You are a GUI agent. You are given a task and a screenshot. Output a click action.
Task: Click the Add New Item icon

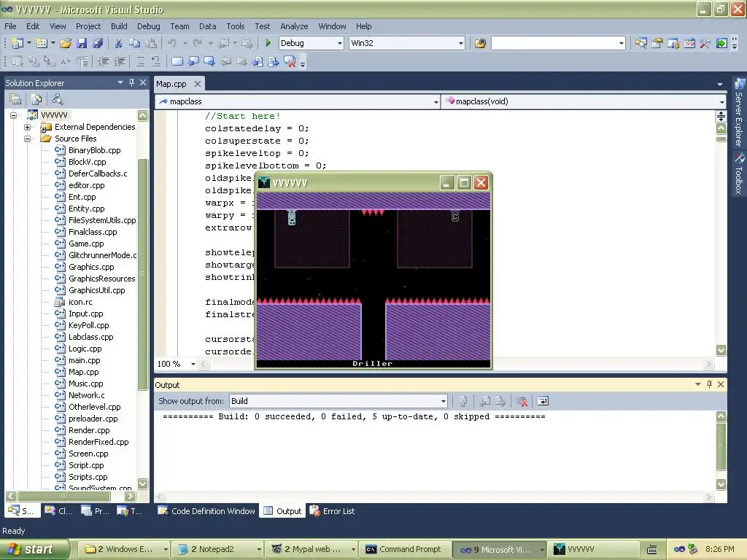(x=42, y=43)
